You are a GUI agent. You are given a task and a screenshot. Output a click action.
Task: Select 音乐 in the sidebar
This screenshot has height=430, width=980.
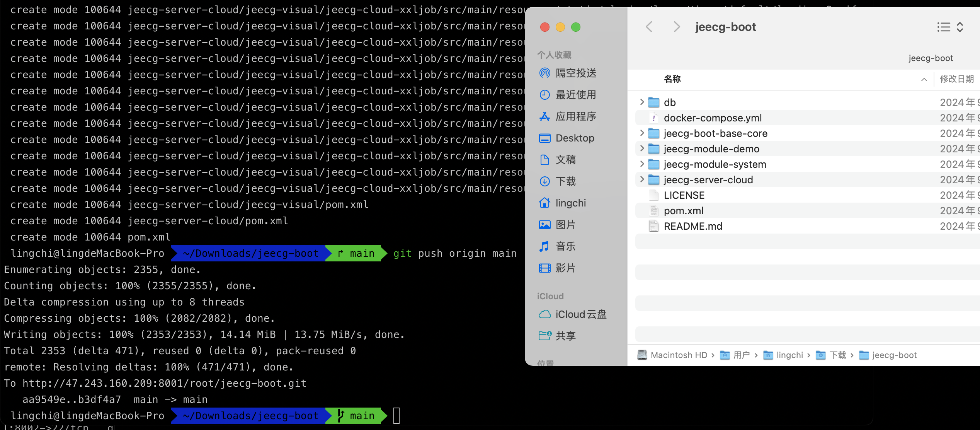(x=565, y=246)
